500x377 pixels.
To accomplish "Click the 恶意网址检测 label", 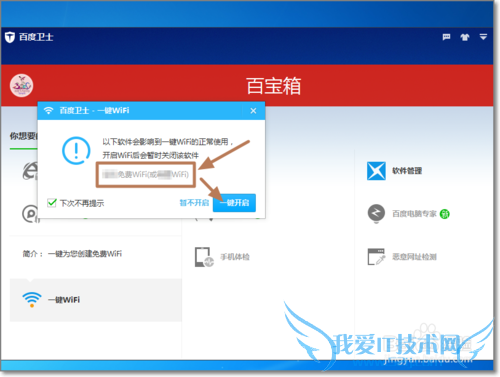I will coord(414,257).
